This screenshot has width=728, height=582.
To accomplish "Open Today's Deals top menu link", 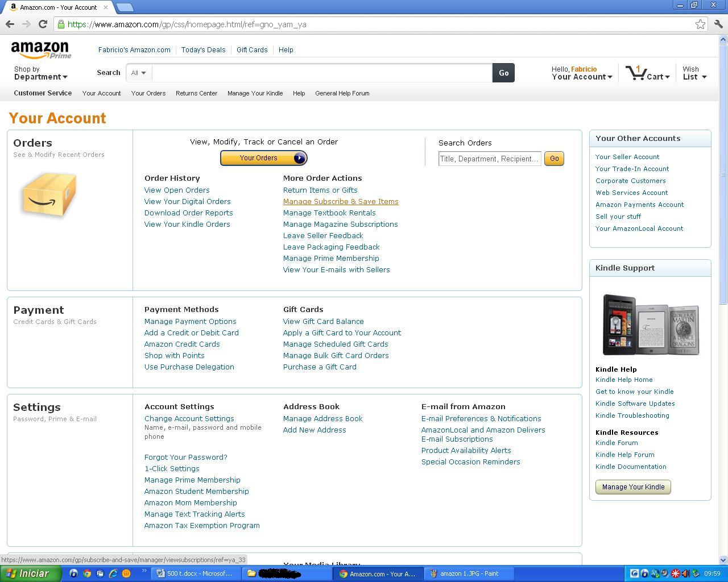I will tap(203, 50).
